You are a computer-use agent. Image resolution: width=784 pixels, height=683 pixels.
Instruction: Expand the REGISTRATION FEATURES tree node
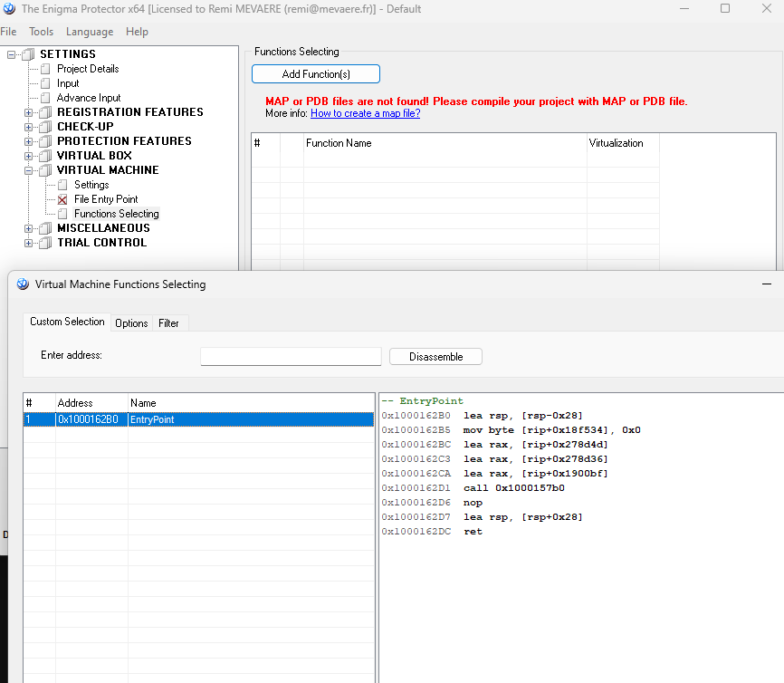29,112
